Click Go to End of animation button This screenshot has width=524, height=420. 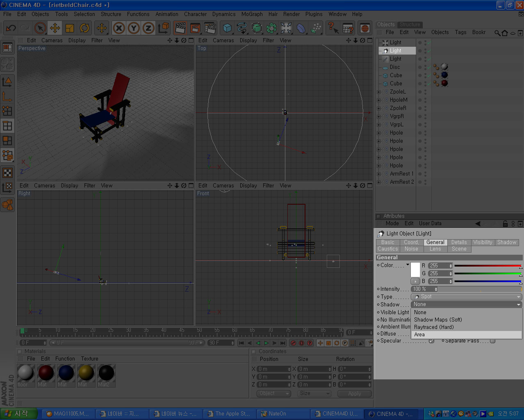[283, 343]
